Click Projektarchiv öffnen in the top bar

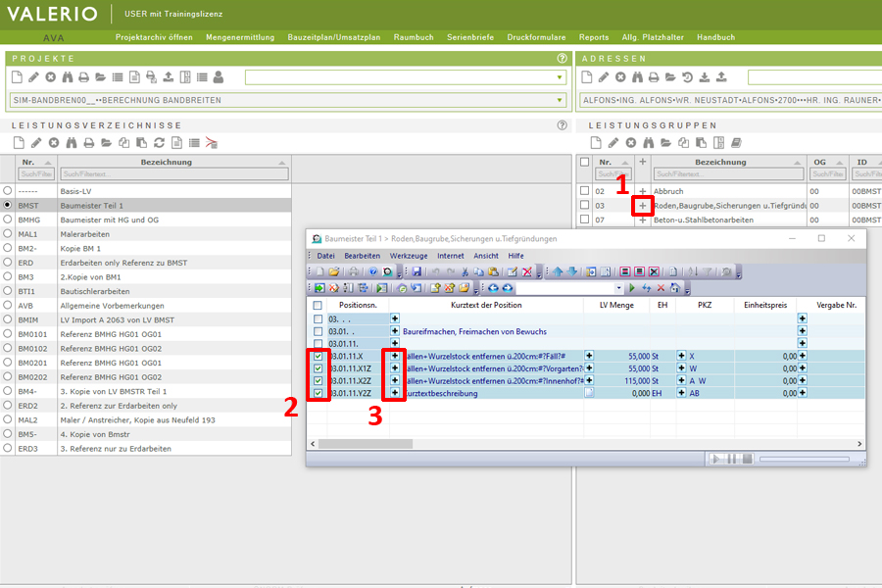[x=154, y=37]
